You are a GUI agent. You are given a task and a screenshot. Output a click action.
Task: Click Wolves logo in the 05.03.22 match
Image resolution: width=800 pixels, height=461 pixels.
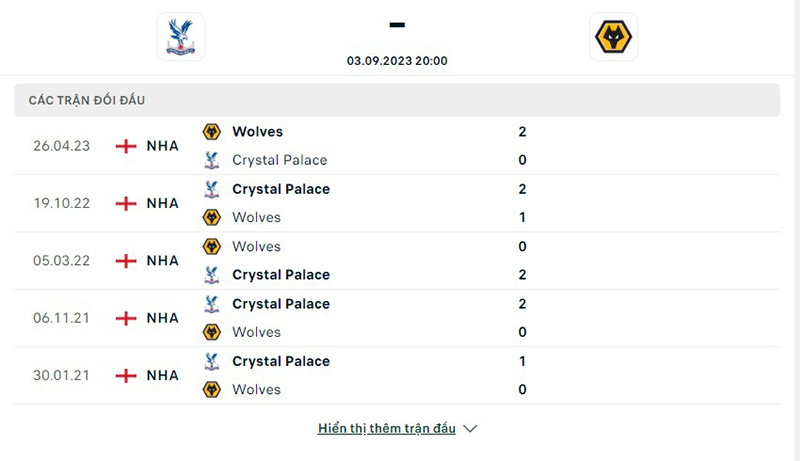[212, 246]
